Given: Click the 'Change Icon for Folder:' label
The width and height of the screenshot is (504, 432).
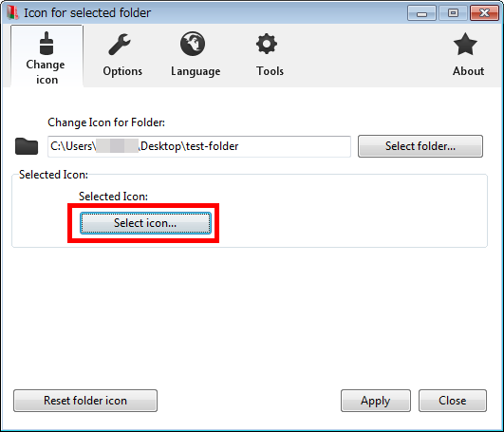Looking at the screenshot, I should pyautogui.click(x=106, y=122).
